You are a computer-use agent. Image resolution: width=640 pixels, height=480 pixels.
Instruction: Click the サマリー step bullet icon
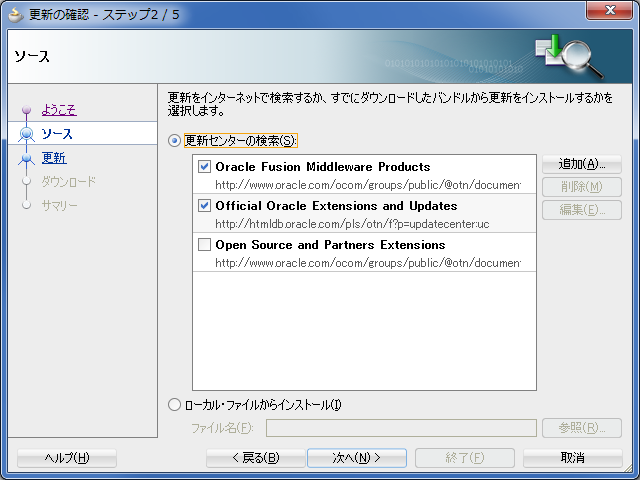coord(27,204)
